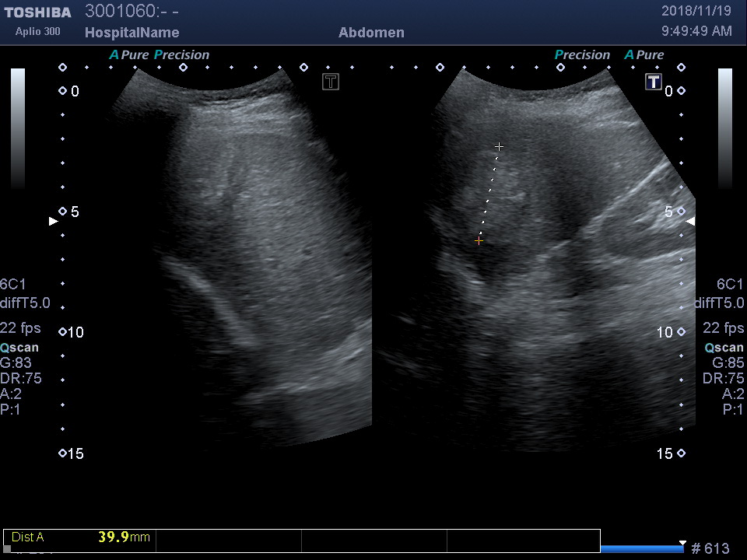Click the right image Precision label
The height and width of the screenshot is (560, 747).
click(x=582, y=54)
